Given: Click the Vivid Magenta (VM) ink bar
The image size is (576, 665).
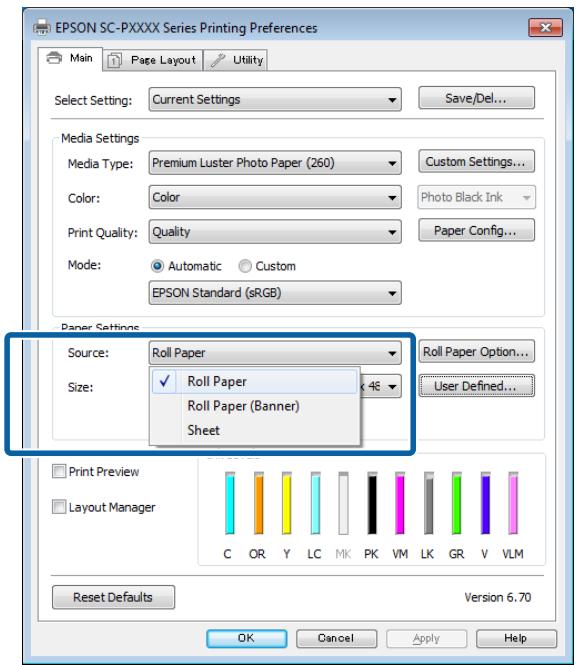Looking at the screenshot, I should pyautogui.click(x=400, y=503).
